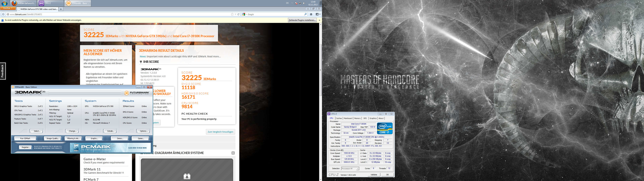Open the bookmarks menu toolbar button
The width and height of the screenshot is (644, 181).
pyautogui.click(x=318, y=14)
